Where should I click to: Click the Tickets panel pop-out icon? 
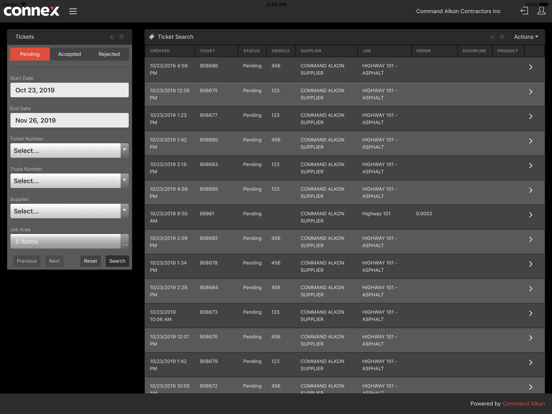pos(113,37)
